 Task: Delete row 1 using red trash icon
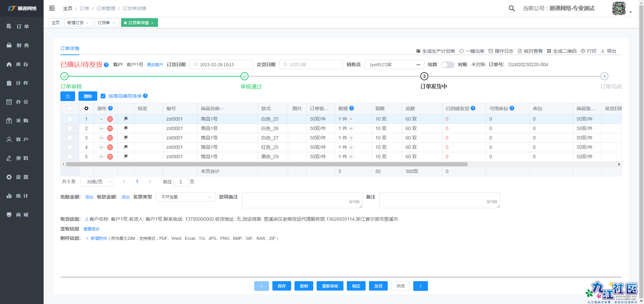(110, 119)
